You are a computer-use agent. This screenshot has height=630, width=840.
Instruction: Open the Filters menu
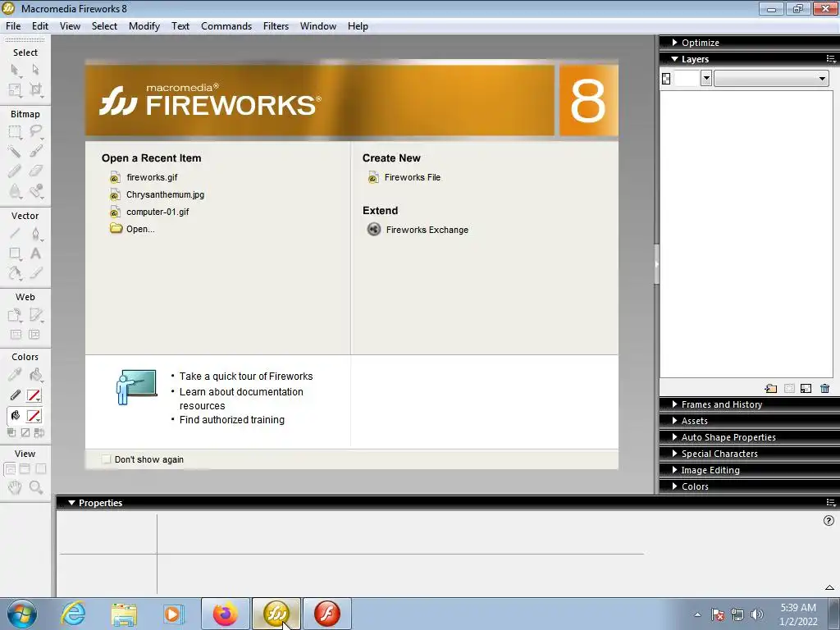(x=276, y=26)
